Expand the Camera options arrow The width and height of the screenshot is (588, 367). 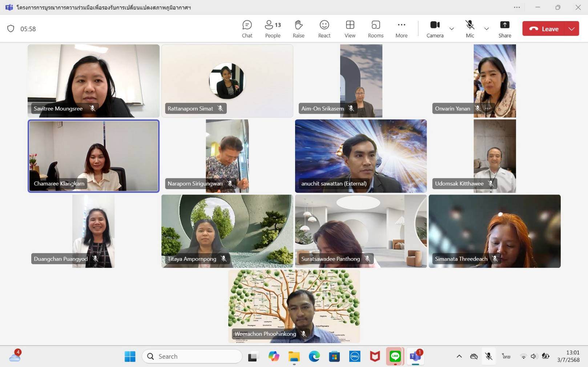pyautogui.click(x=452, y=29)
